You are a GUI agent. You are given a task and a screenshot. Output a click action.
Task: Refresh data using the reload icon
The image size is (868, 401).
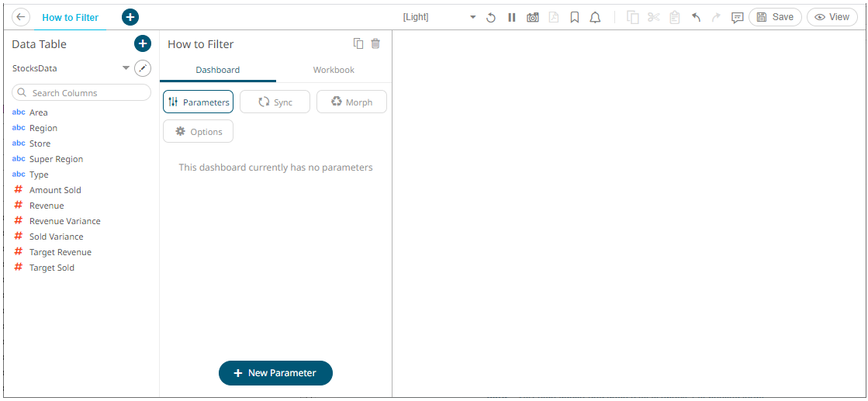[490, 18]
